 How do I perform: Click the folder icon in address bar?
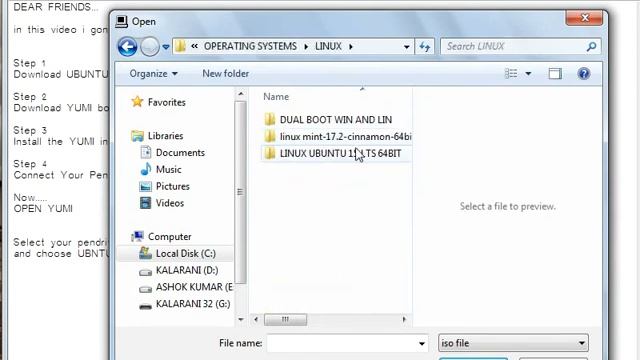click(180, 47)
